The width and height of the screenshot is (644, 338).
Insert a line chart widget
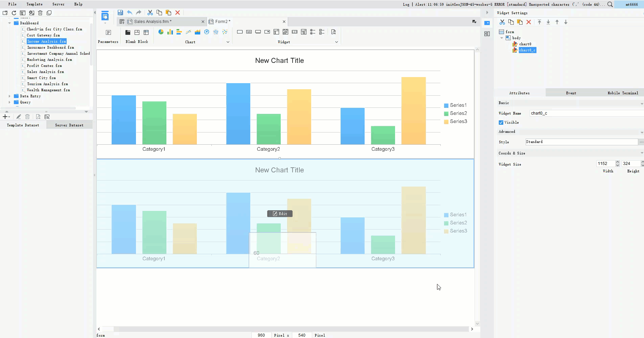tap(188, 32)
